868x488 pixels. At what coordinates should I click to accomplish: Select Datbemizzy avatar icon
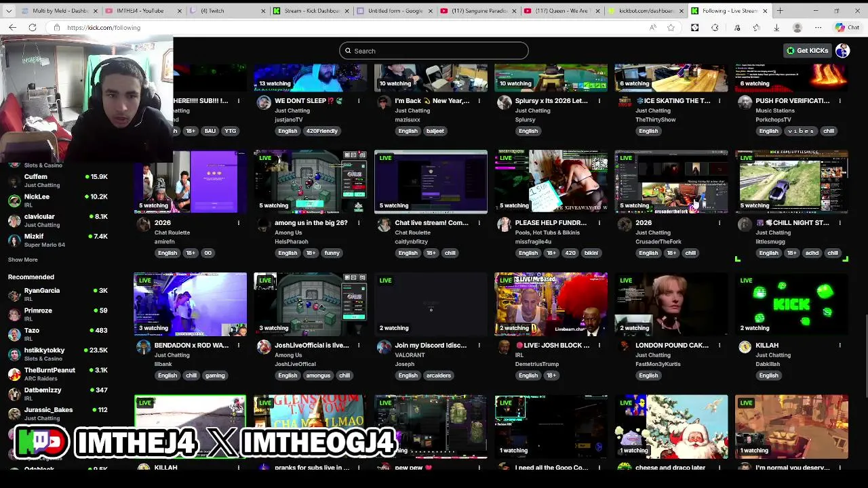pyautogui.click(x=14, y=394)
